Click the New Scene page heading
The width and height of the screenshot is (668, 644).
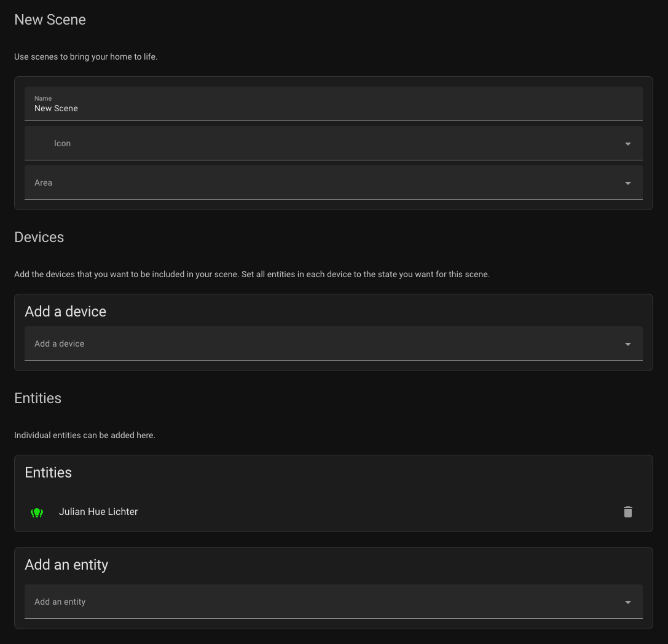pyautogui.click(x=50, y=20)
